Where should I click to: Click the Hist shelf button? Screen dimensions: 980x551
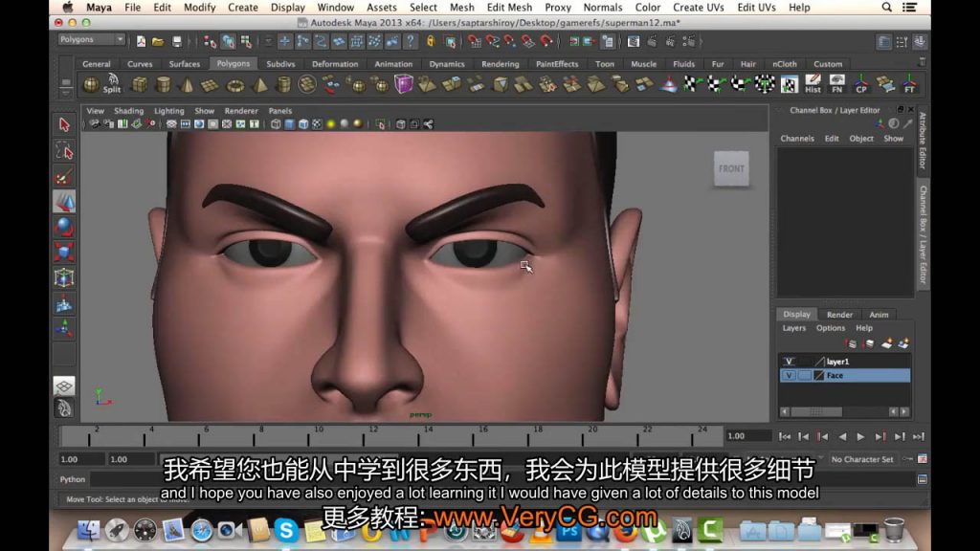[813, 84]
